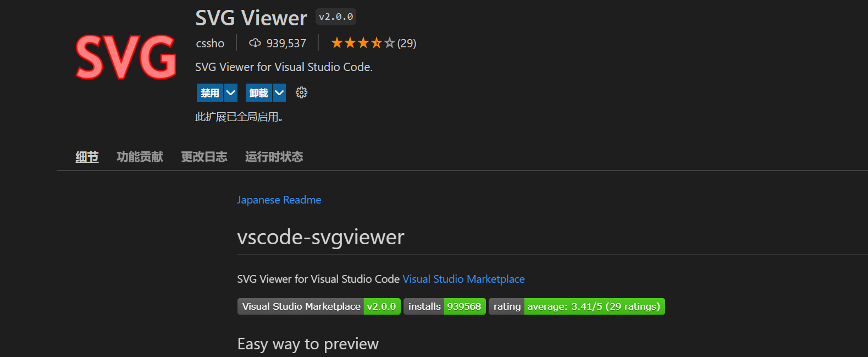Click the SVG Viewer extension title

[251, 18]
